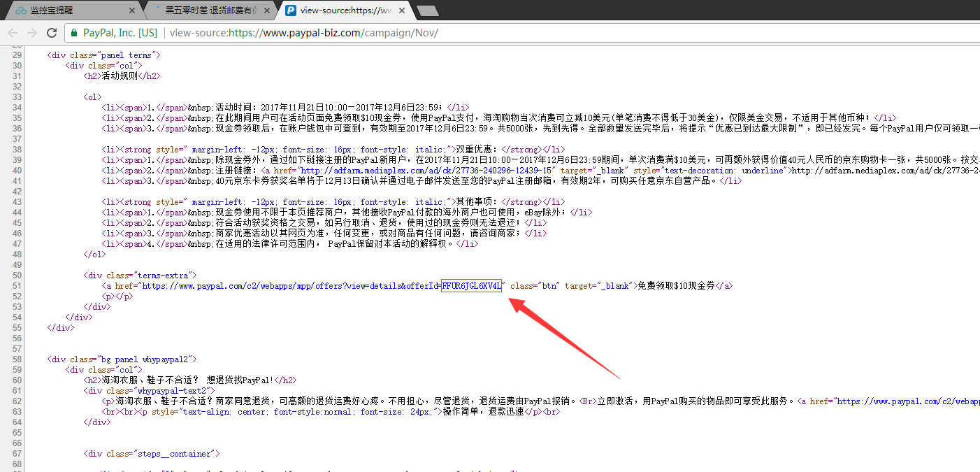Image resolution: width=980 pixels, height=472 pixels.
Task: Close the 黑五零时差 tab
Action: tap(266, 10)
